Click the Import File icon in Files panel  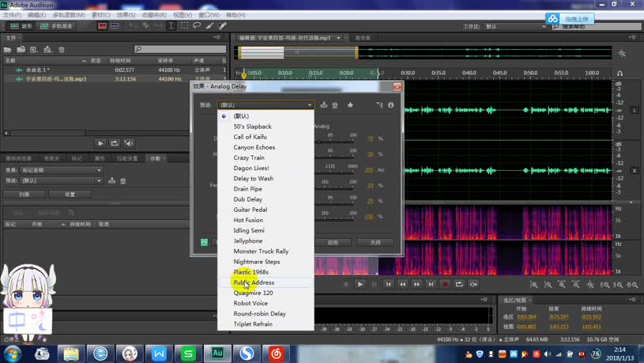[x=21, y=49]
